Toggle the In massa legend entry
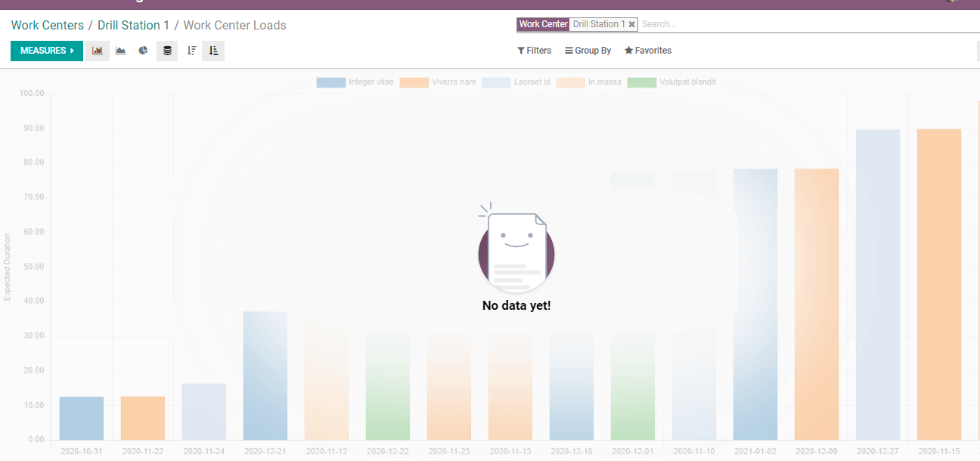 589,82
